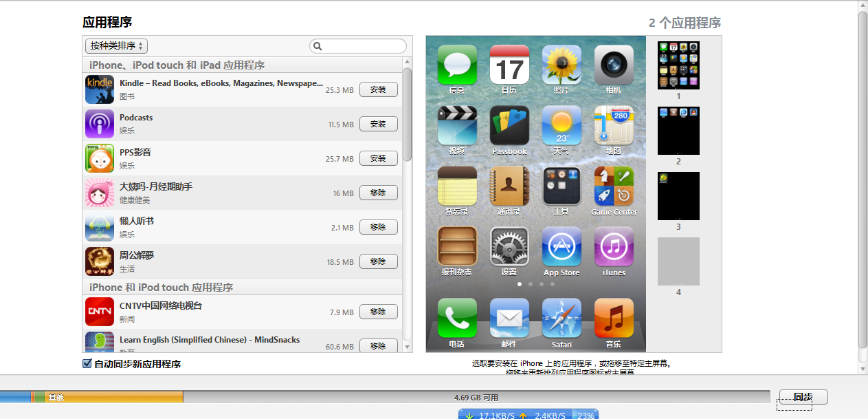The height and width of the screenshot is (419, 868).
Task: Click the 4.69 GB 可用 free space bar
Action: pos(476,397)
